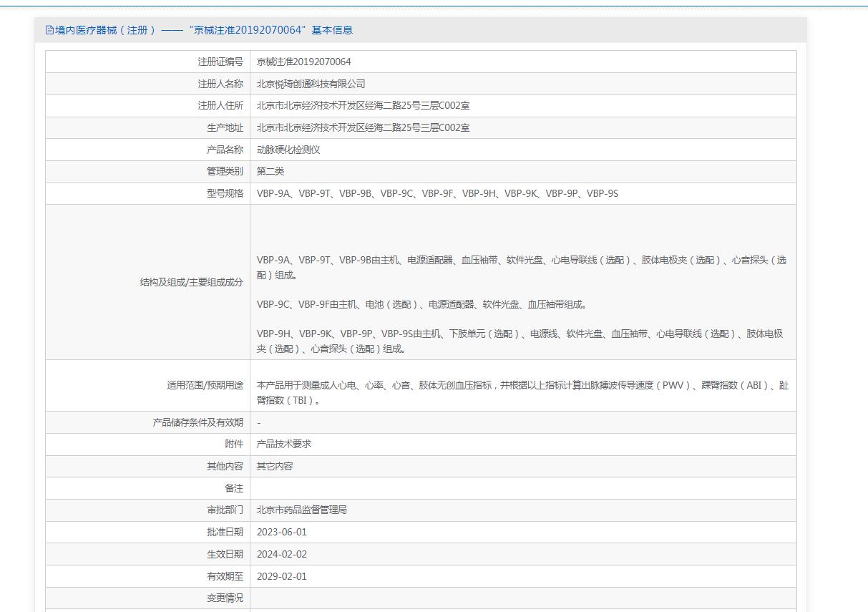Select product name 动脉硬化检测仪
Viewport: 868px width, 612px height.
point(288,150)
